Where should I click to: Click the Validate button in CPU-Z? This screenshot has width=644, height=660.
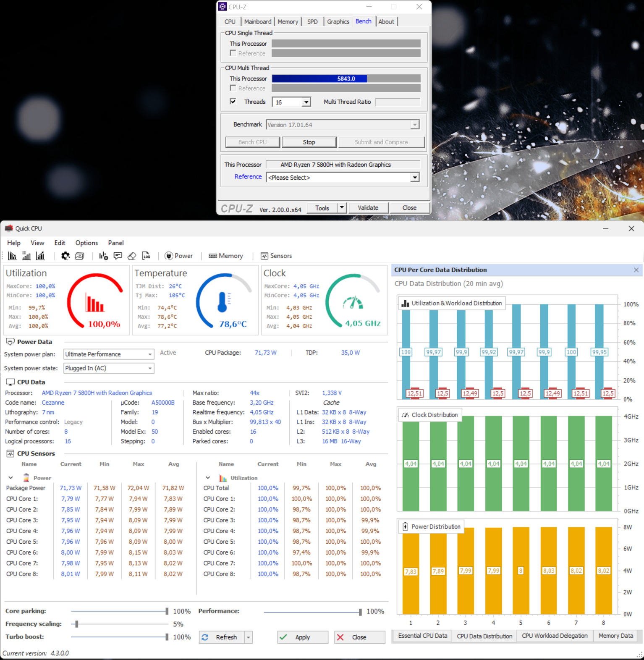pos(368,207)
